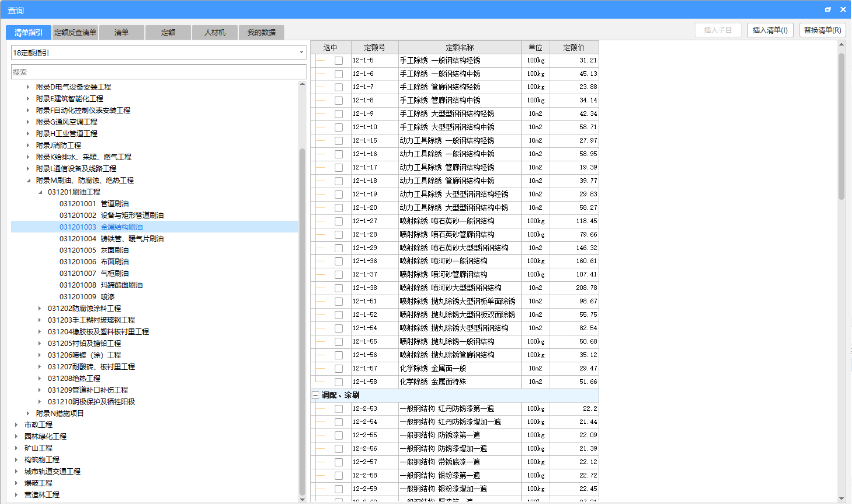The height and width of the screenshot is (504, 852).
Task: Tick checkbox for 12-1-10 大型型钢钢结构中锈
Action: pos(339,127)
